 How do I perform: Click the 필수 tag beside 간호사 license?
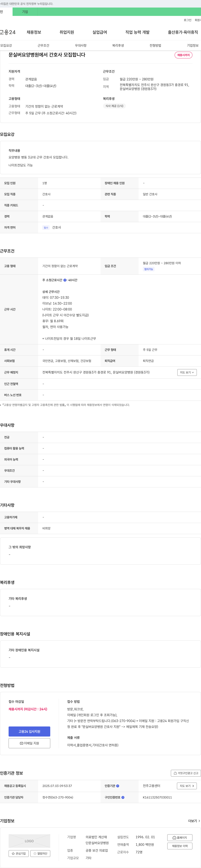(x=46, y=228)
